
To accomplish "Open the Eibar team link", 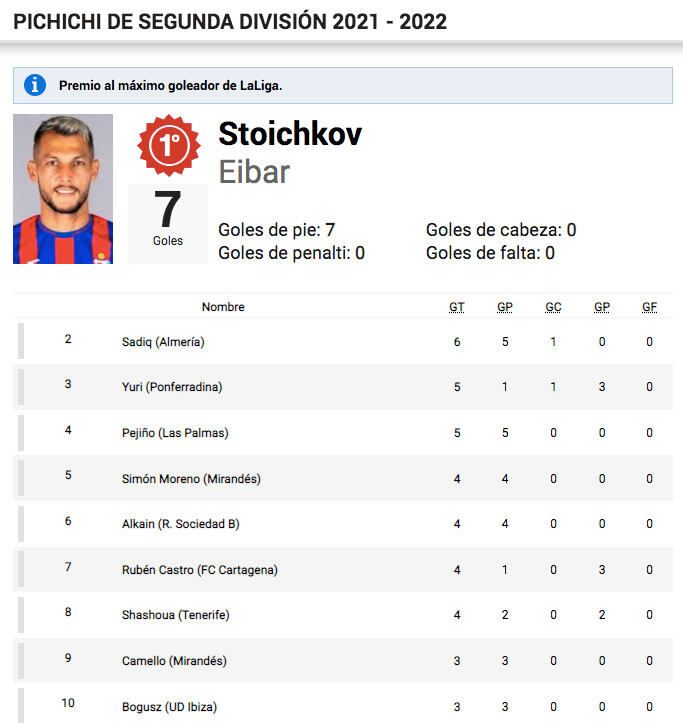I will tap(254, 172).
